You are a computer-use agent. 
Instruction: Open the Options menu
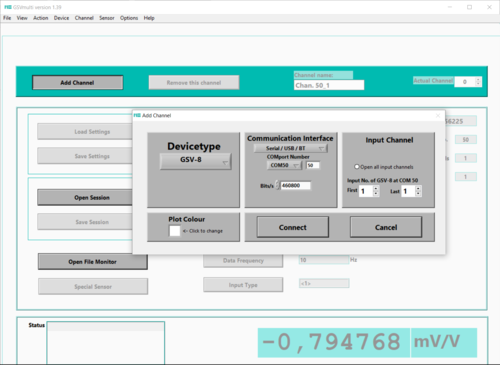pos(129,18)
